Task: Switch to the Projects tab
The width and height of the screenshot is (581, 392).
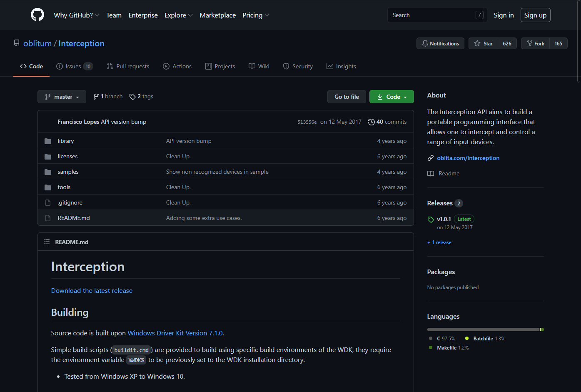Action: point(220,66)
